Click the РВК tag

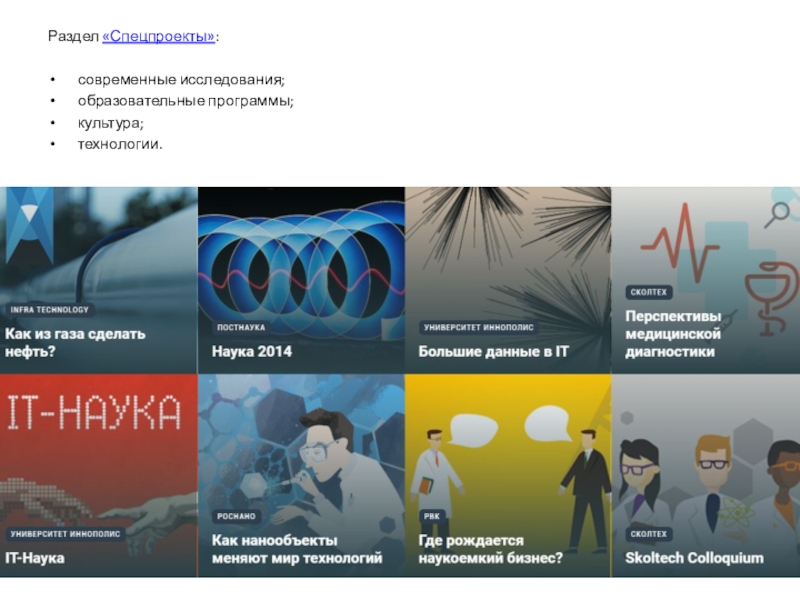432,516
